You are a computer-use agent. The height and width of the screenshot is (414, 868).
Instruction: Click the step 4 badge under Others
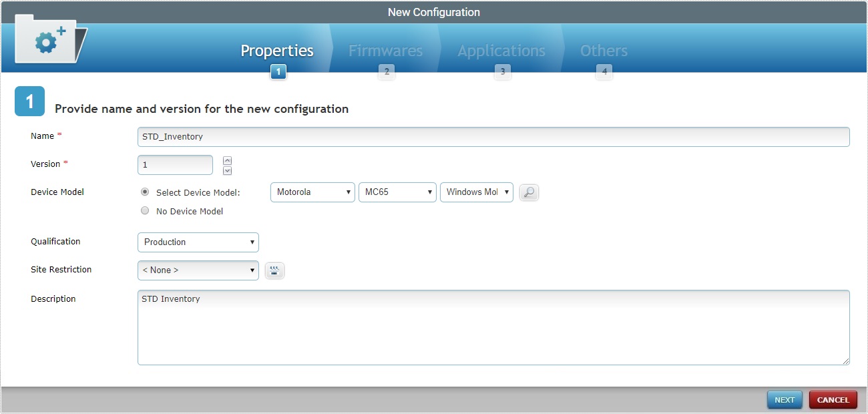604,71
